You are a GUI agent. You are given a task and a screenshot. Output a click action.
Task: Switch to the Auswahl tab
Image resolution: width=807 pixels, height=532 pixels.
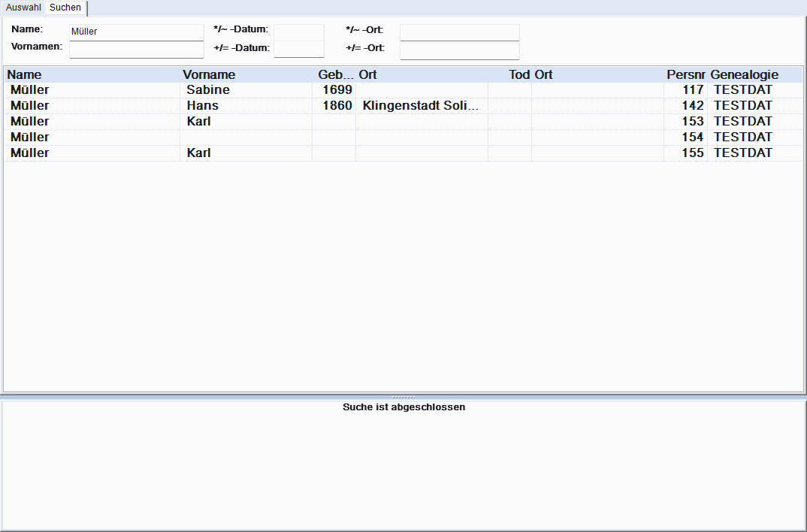coord(23,8)
